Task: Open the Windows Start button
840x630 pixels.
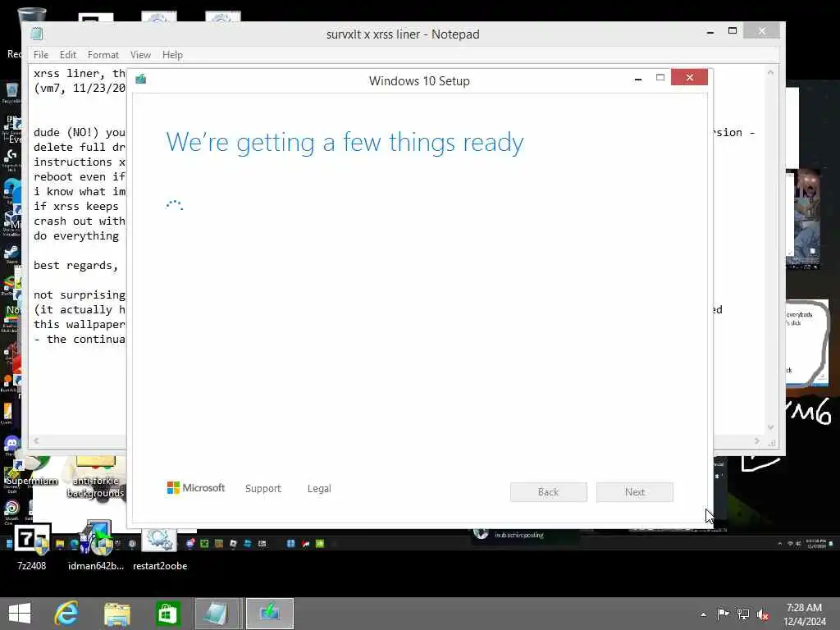Action: click(20, 614)
